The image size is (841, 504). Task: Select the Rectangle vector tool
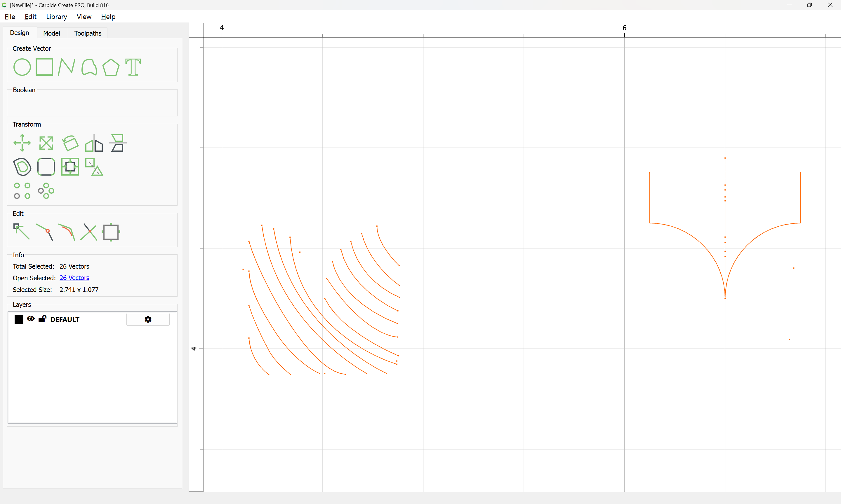click(44, 67)
